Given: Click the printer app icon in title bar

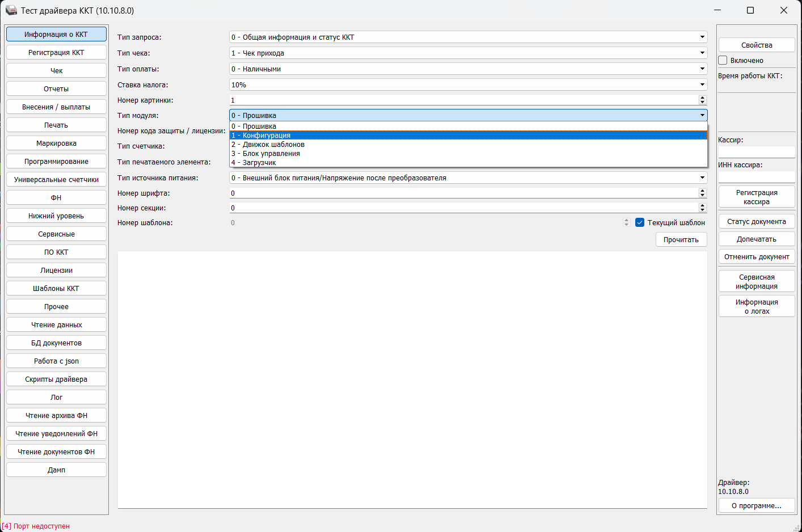Looking at the screenshot, I should pos(11,10).
